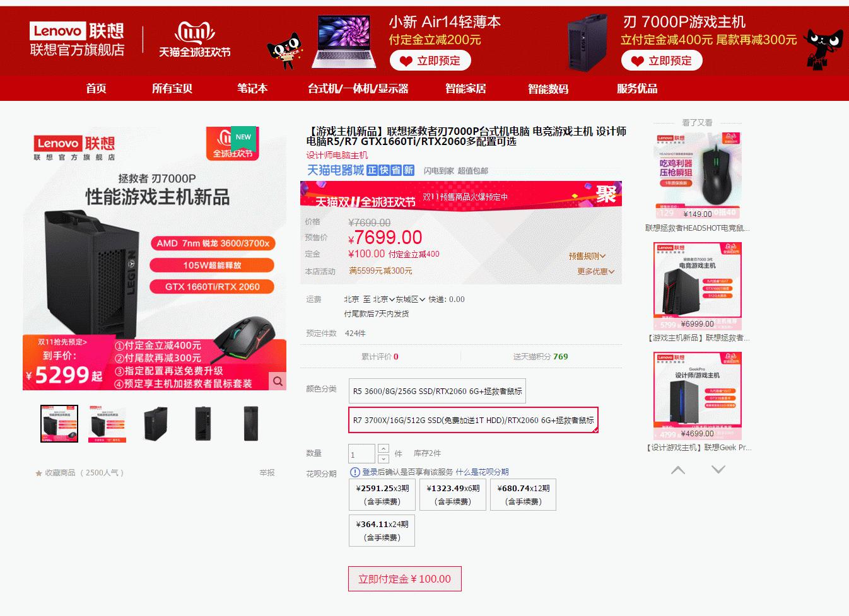Viewport: 849px width, 616px height.
Task: Open the 笔记本 navigation tab
Action: [x=252, y=88]
